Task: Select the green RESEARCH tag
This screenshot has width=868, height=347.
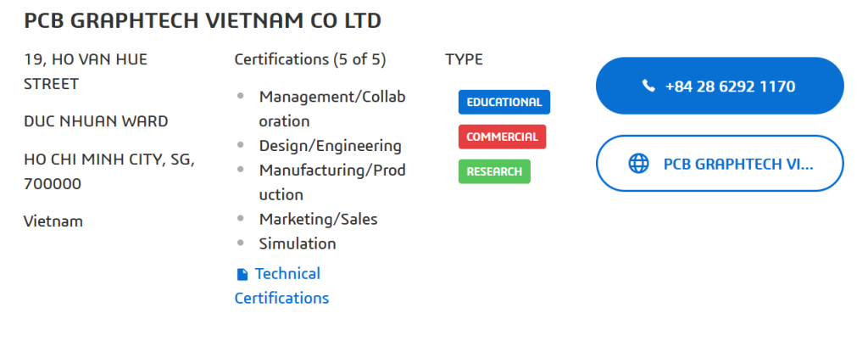Action: point(494,171)
